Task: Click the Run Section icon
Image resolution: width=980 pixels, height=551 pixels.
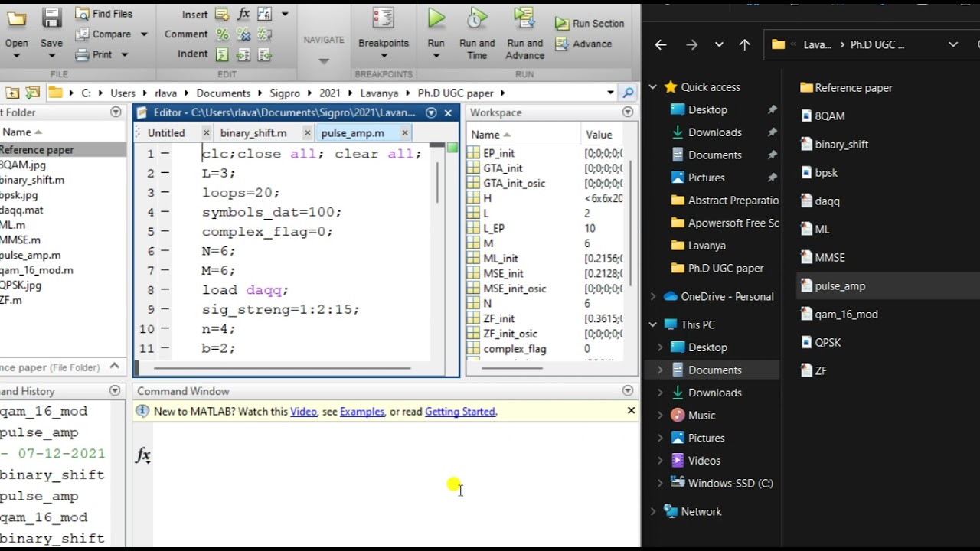Action: (x=562, y=24)
